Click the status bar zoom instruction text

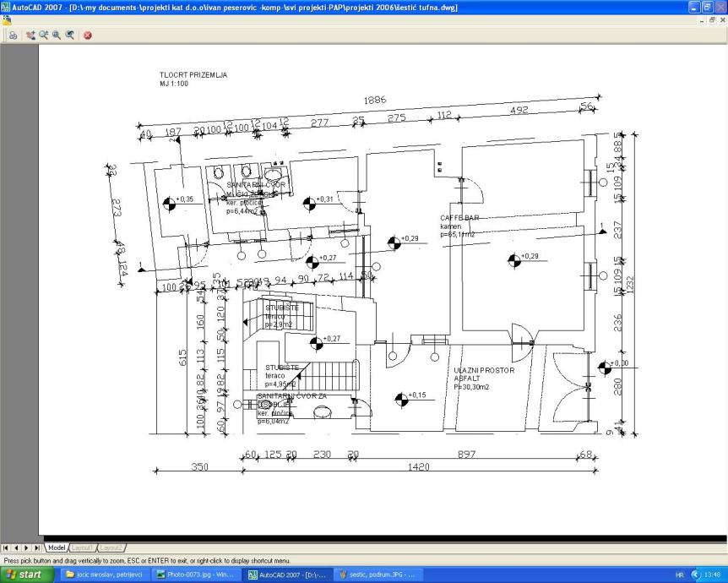[x=147, y=561]
